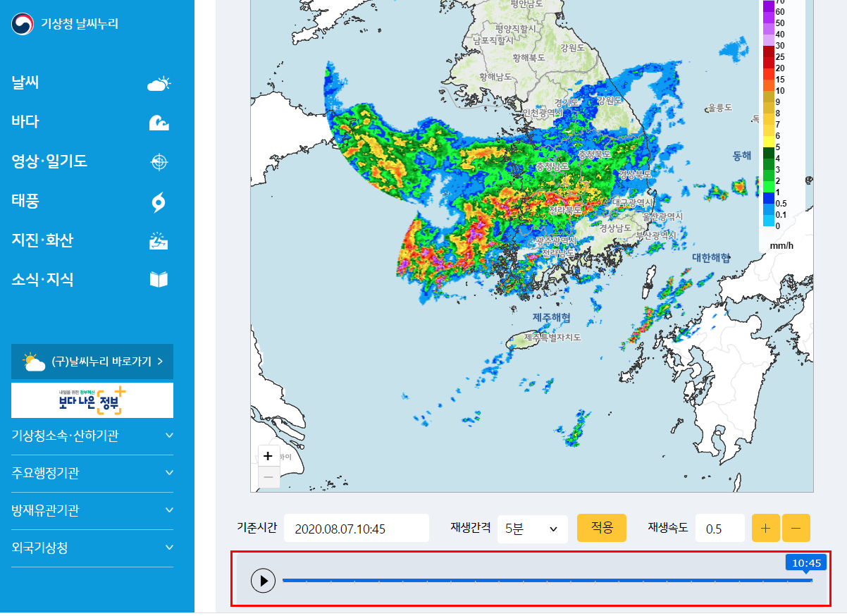Click the 재생속도 0.5 field
Image resolution: width=847 pixels, height=616 pixels.
tap(719, 529)
